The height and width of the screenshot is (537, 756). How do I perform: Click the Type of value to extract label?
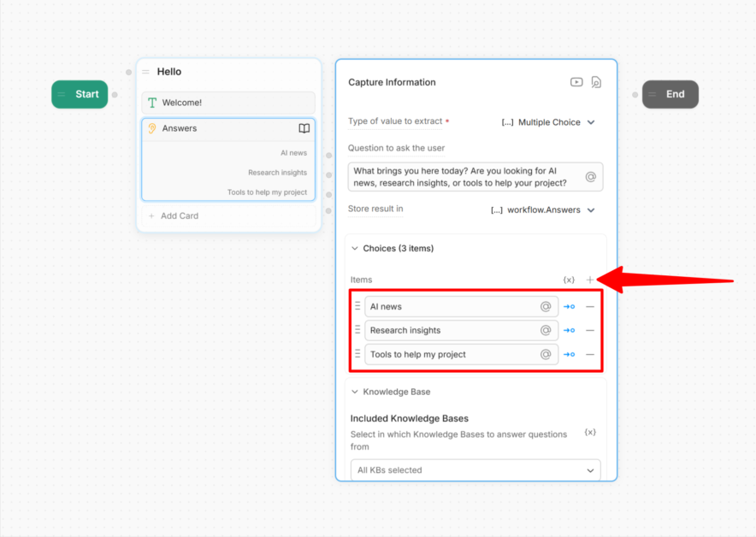point(395,121)
